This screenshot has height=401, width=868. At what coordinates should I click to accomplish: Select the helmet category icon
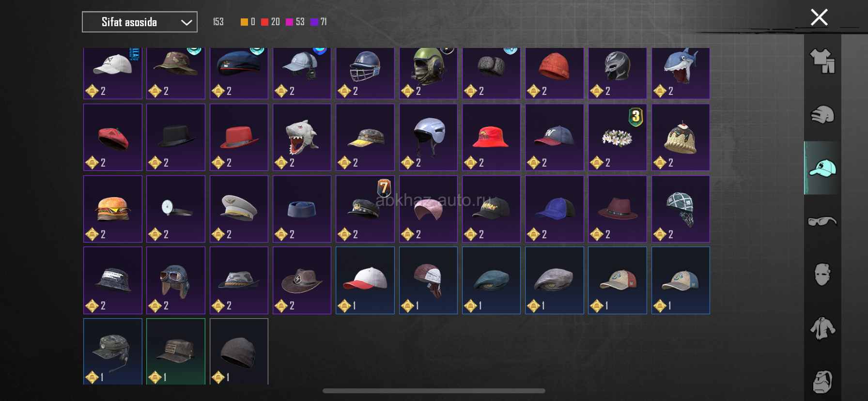click(x=822, y=115)
